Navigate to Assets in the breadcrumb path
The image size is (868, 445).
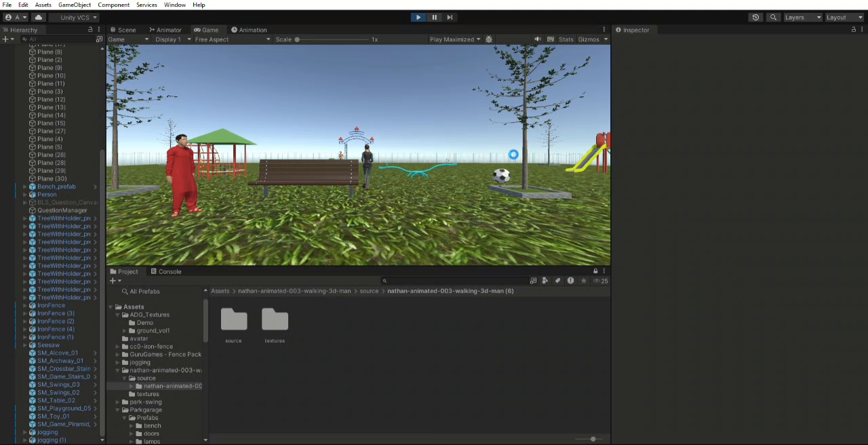(220, 291)
